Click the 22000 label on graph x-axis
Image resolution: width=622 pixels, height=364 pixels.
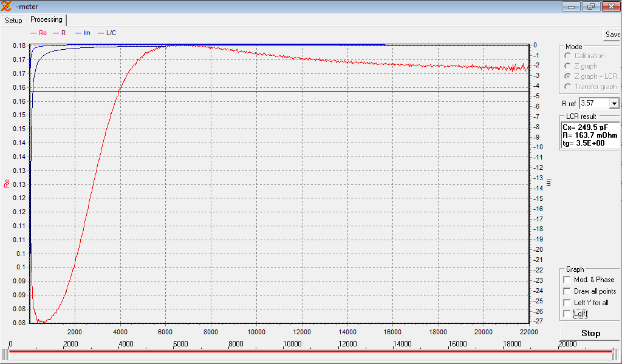click(529, 332)
